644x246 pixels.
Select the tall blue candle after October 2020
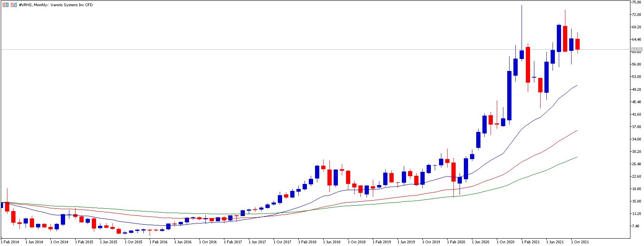[x=509, y=95]
